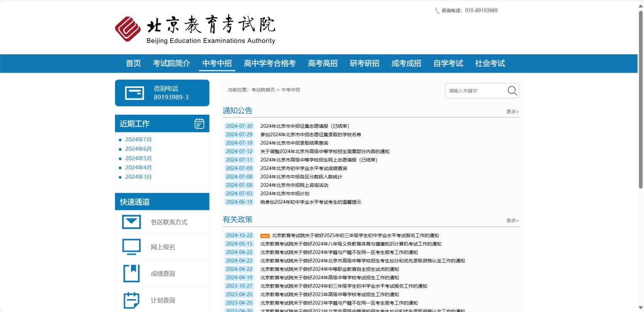644x312 pixels.
Task: Click the envelope icon for 各区联系方式
Action: tap(131, 222)
